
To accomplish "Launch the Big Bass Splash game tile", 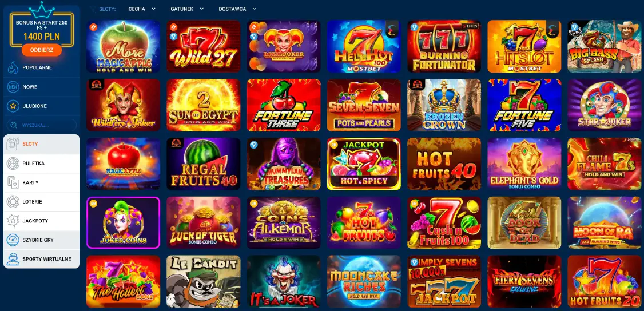I will (x=604, y=46).
